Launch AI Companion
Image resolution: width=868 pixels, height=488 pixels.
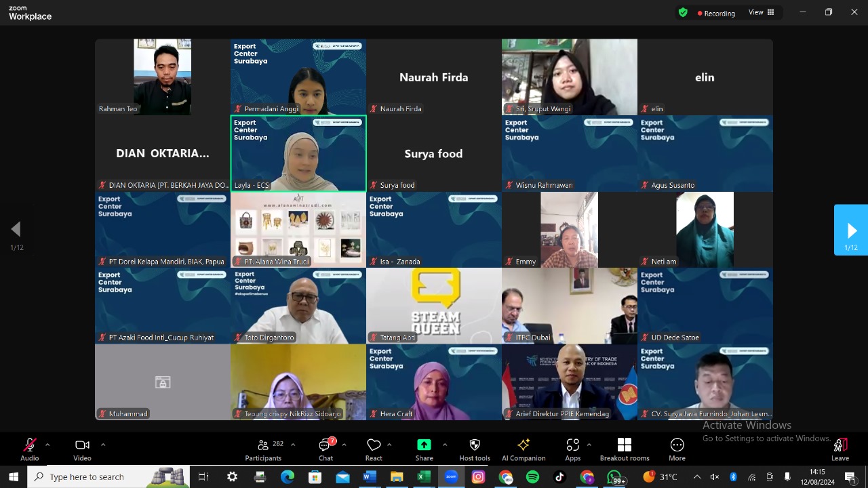[524, 450]
